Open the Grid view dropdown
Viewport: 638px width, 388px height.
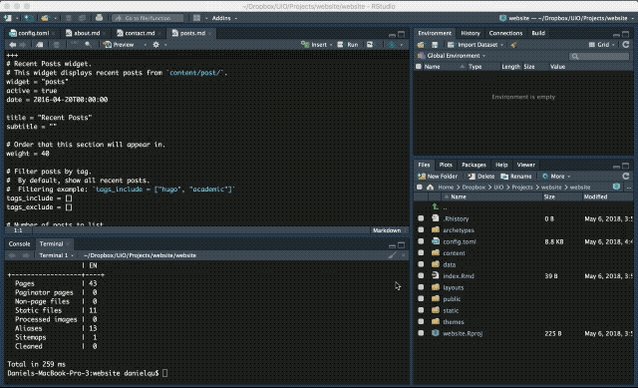pos(602,45)
